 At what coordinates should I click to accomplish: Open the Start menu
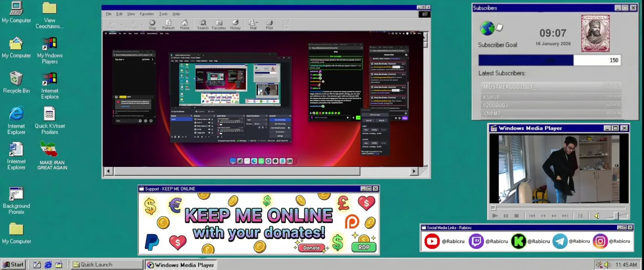13,264
